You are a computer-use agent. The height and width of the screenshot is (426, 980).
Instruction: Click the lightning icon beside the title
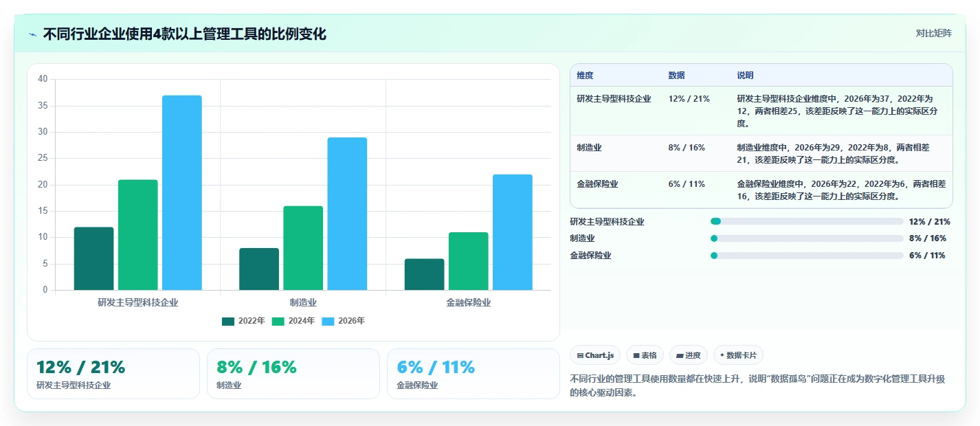point(32,34)
